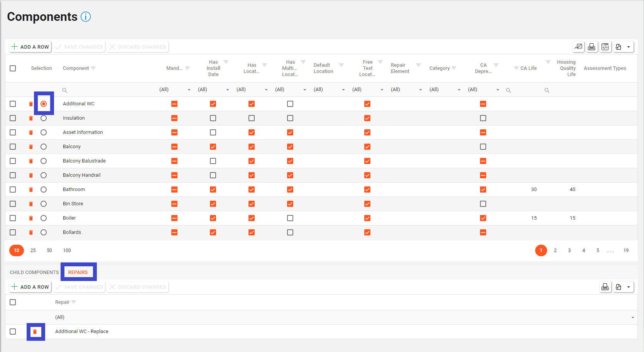This screenshot has width=644, height=352.
Task: Tick the row checkbox for Balcony Balustrade
Action: tap(13, 161)
